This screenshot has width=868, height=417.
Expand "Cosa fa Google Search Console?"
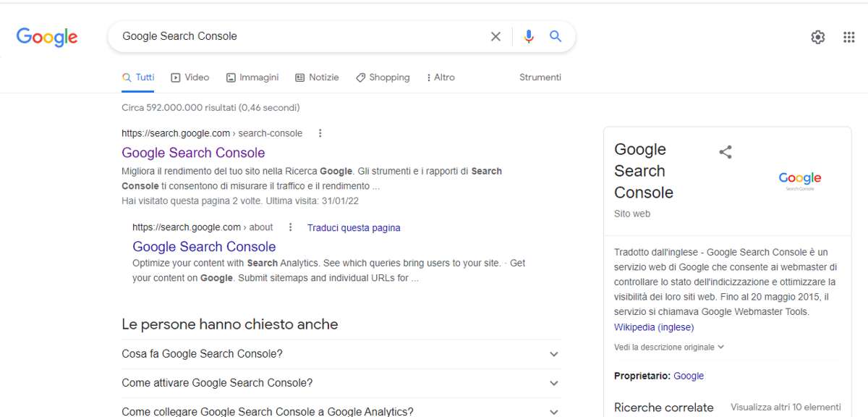point(341,354)
